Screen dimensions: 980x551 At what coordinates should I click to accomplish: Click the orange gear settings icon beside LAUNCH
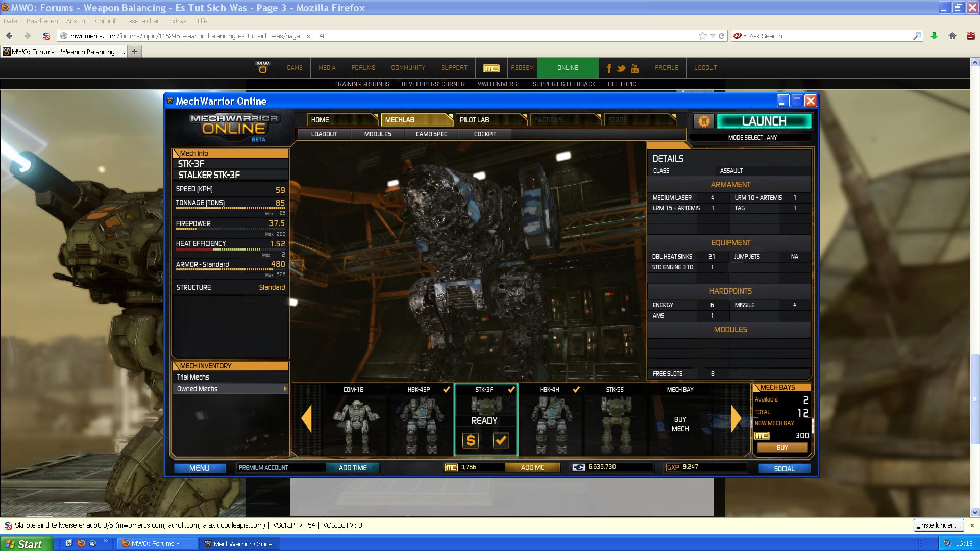coord(704,121)
